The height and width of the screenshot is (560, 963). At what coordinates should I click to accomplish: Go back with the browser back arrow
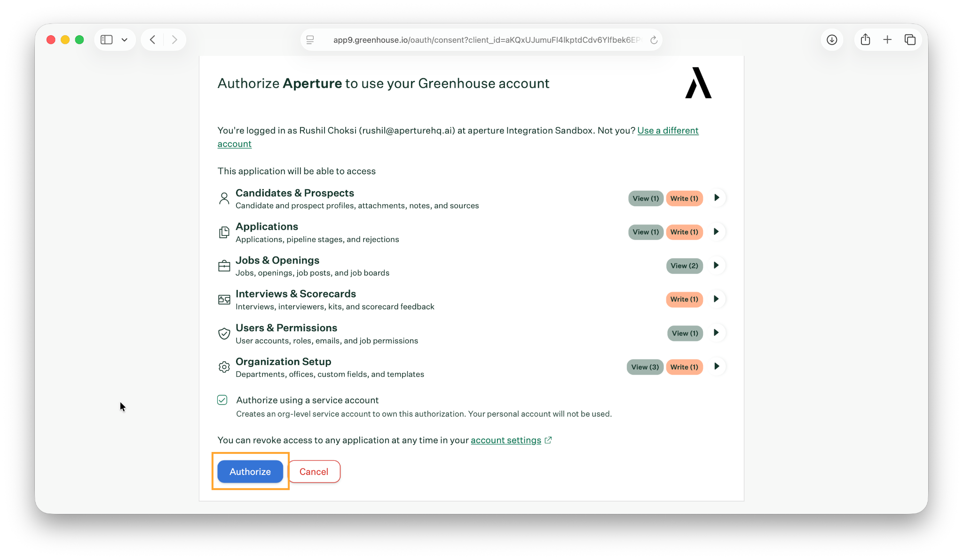tap(152, 40)
